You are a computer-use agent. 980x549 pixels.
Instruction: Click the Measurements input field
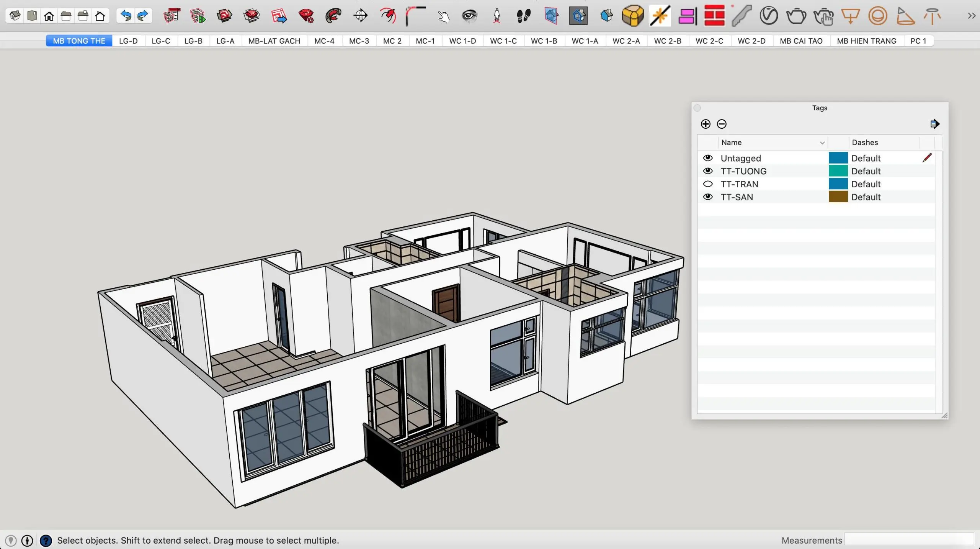coord(909,539)
